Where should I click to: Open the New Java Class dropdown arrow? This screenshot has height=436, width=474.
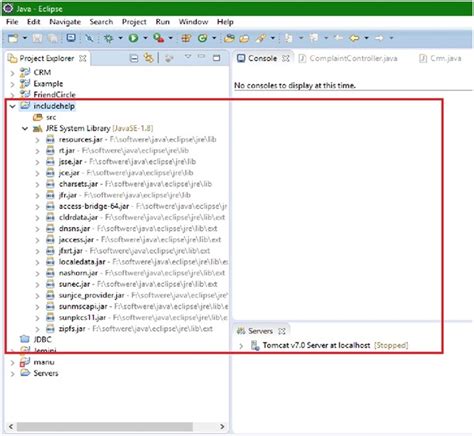click(x=214, y=38)
